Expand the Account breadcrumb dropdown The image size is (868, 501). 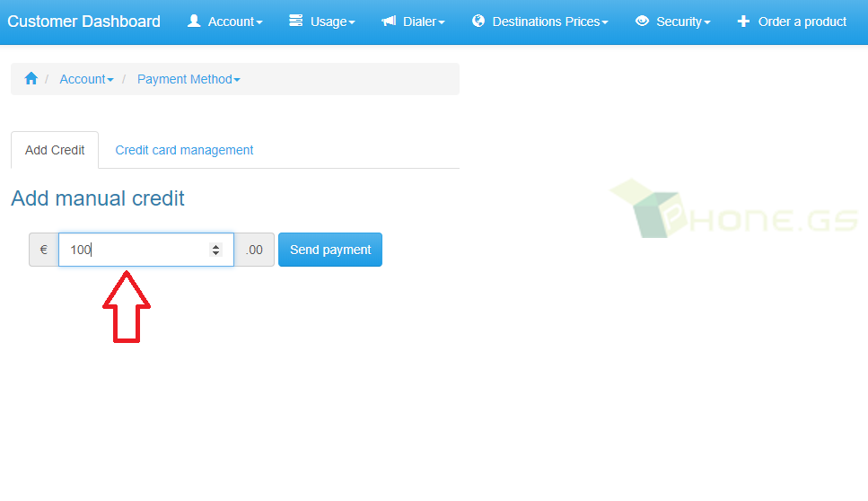pyautogui.click(x=86, y=79)
